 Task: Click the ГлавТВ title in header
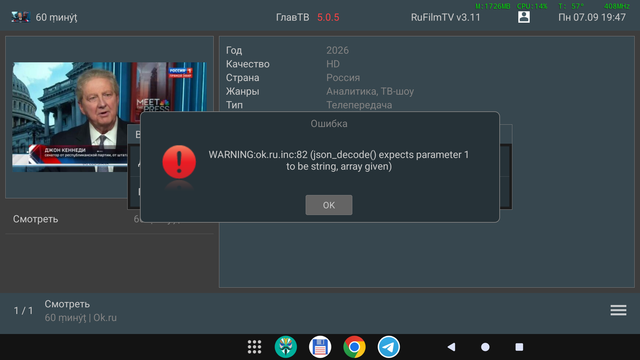coord(292,18)
